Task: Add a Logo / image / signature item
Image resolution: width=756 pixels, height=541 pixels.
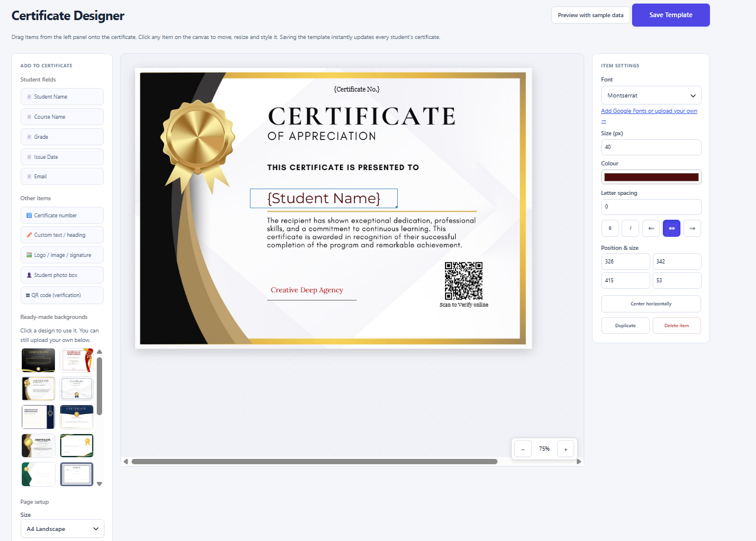Action: 62,255
